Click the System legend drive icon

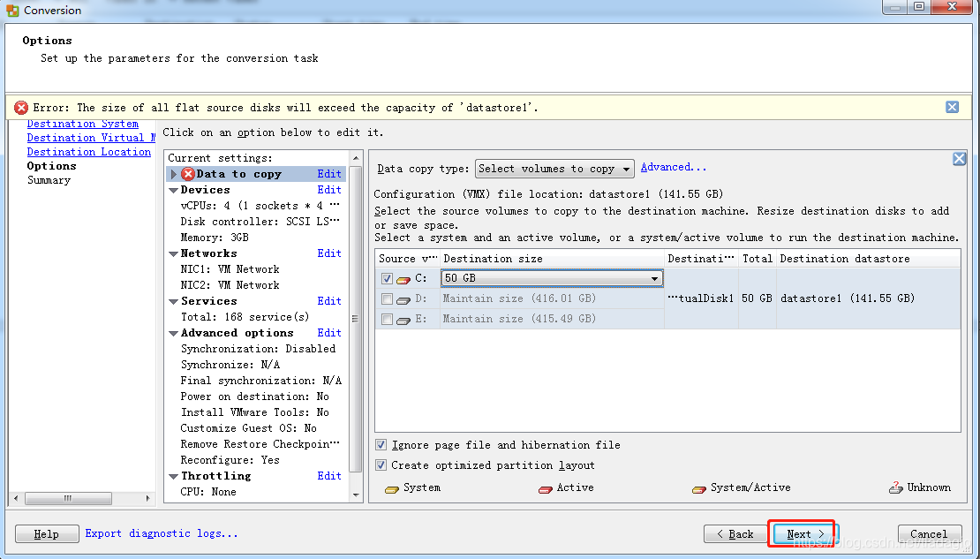[392, 489]
